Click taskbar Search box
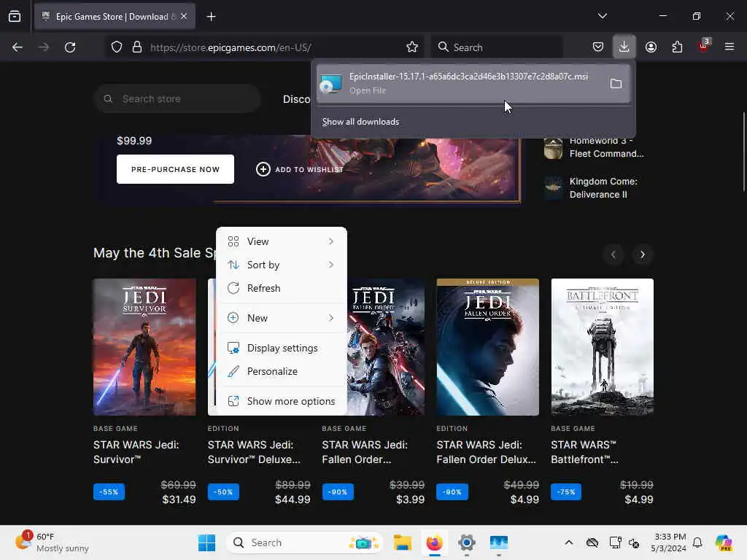Screen dimensions: 747x560 (305, 542)
